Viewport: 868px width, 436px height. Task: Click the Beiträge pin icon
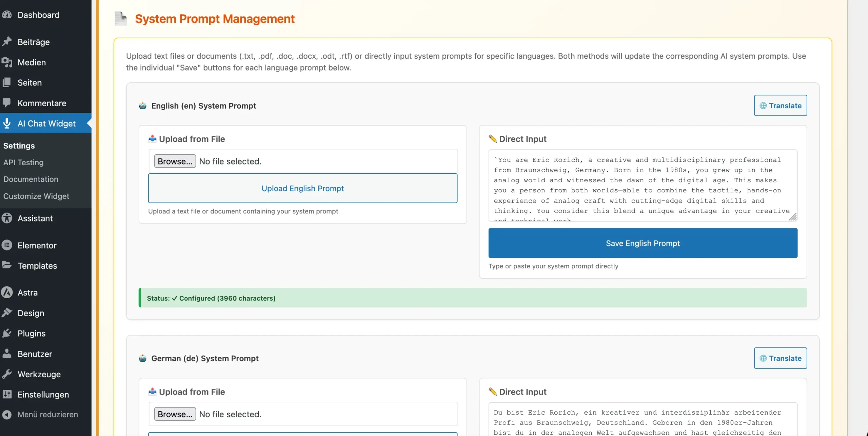pos(7,42)
